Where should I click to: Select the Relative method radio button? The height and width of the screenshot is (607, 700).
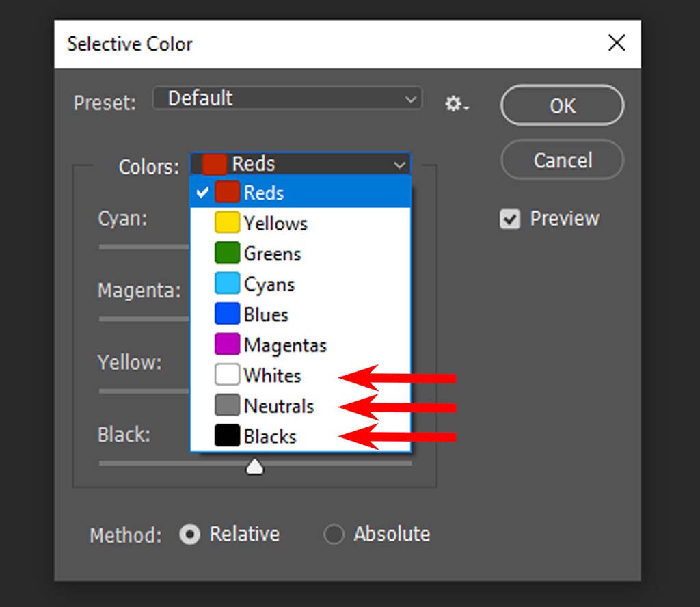point(190,535)
